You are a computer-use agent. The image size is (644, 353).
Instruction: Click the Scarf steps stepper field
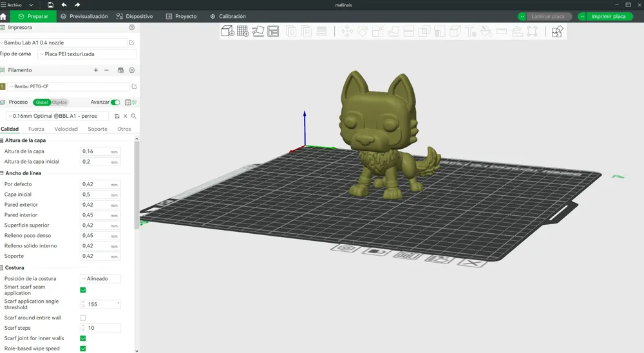point(100,328)
